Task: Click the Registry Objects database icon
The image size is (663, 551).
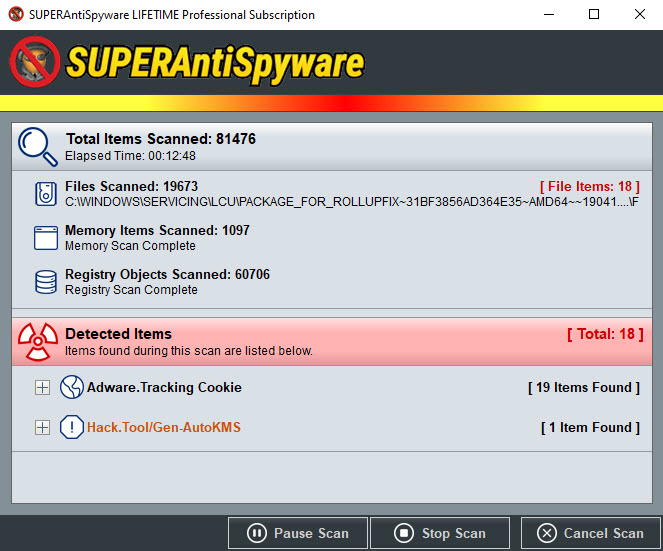Action: point(46,282)
